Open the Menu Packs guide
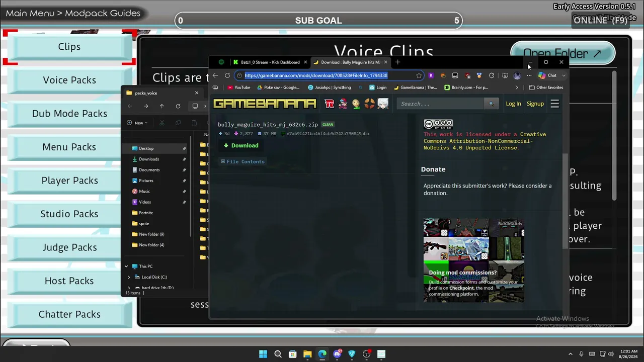This screenshot has width=644, height=362. click(69, 147)
